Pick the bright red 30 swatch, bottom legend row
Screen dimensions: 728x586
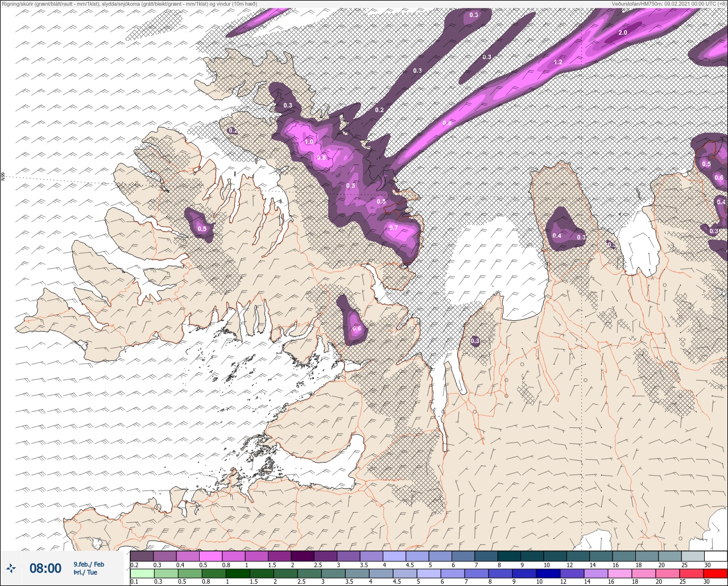click(x=715, y=573)
